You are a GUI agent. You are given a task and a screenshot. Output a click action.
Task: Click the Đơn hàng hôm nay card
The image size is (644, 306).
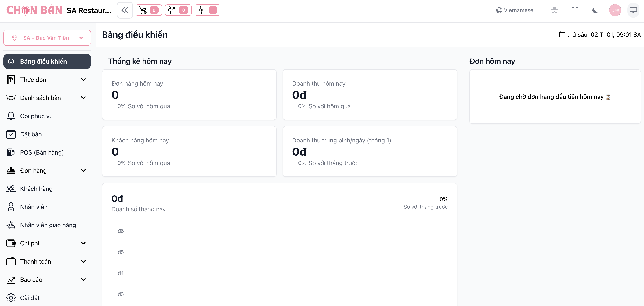[189, 95]
